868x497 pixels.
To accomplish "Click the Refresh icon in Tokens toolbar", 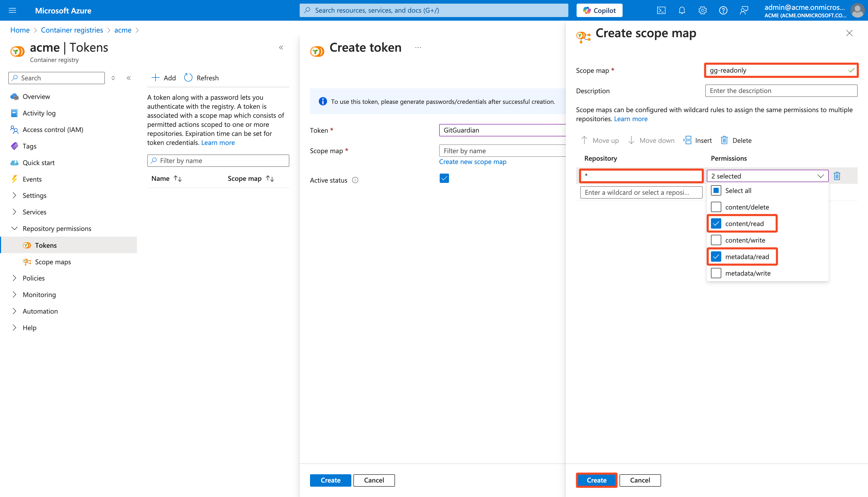I will point(188,78).
